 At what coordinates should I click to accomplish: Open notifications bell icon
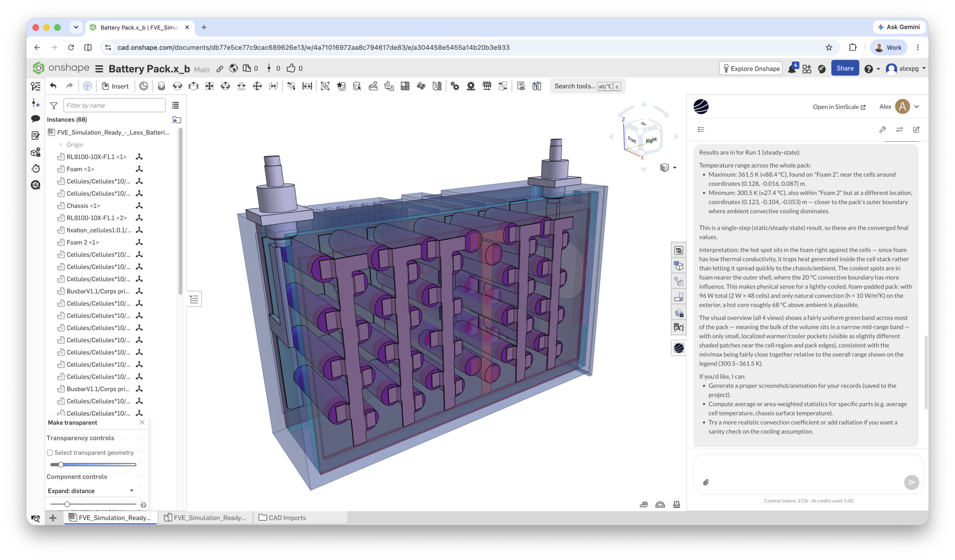point(792,69)
